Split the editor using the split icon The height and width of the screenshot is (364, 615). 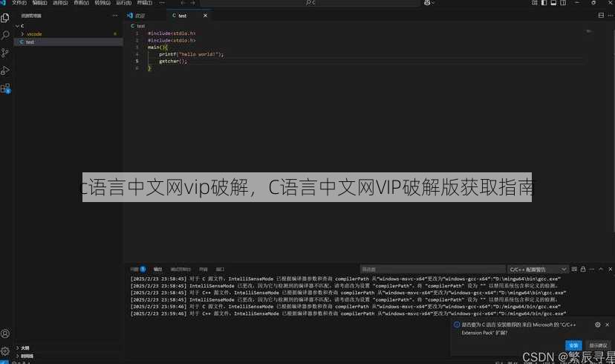click(601, 16)
